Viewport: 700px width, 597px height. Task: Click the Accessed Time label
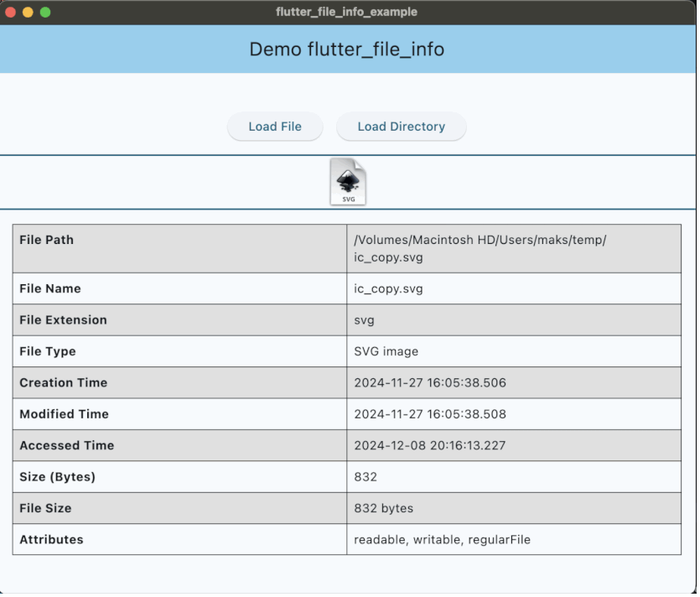pyautogui.click(x=67, y=447)
